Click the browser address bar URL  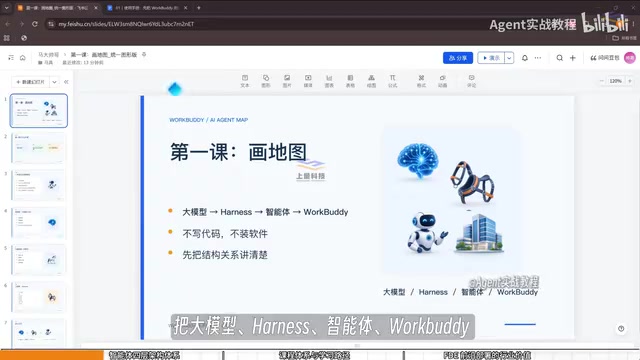click(126, 24)
